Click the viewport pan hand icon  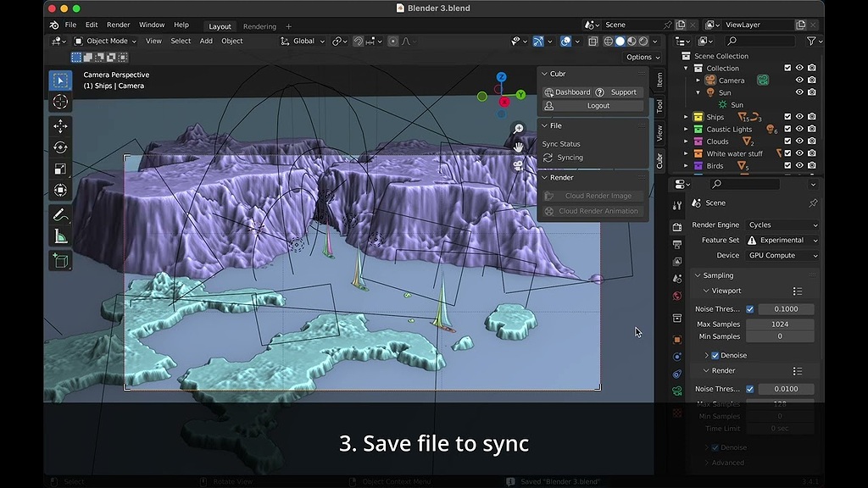pyautogui.click(x=518, y=147)
